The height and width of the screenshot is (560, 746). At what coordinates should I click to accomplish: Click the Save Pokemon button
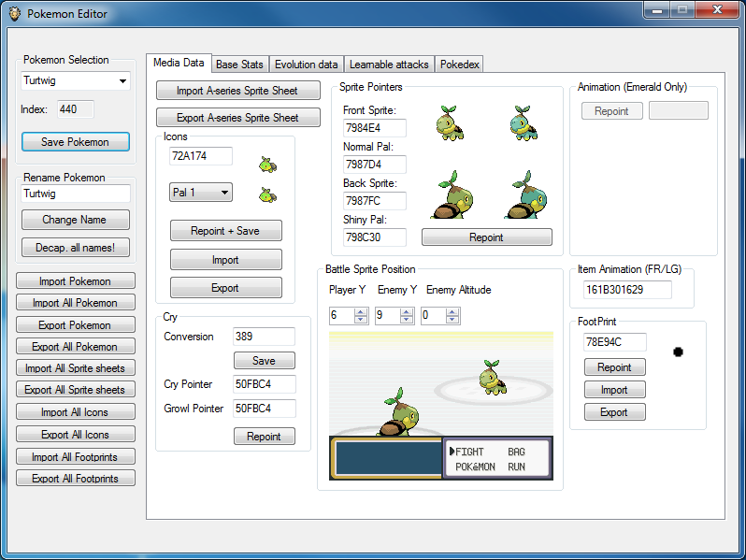tap(75, 142)
